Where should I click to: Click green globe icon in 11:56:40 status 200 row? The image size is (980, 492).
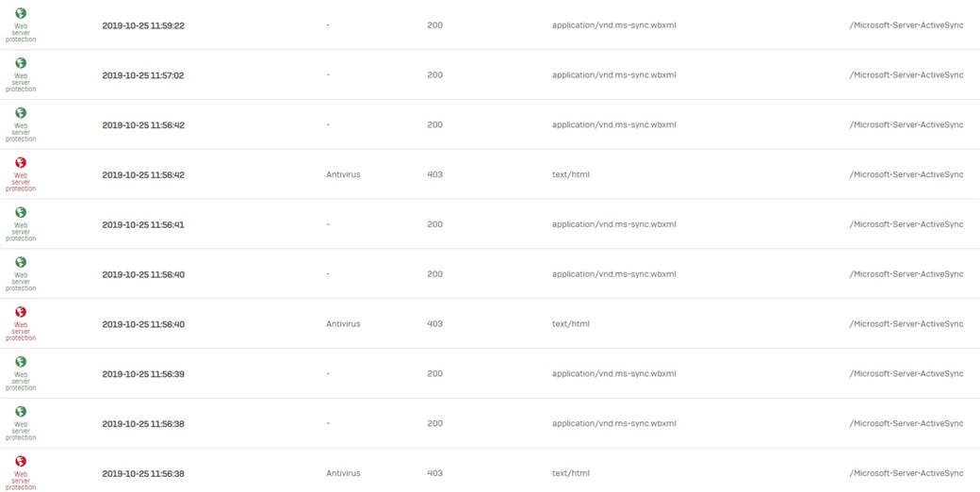[x=21, y=262]
